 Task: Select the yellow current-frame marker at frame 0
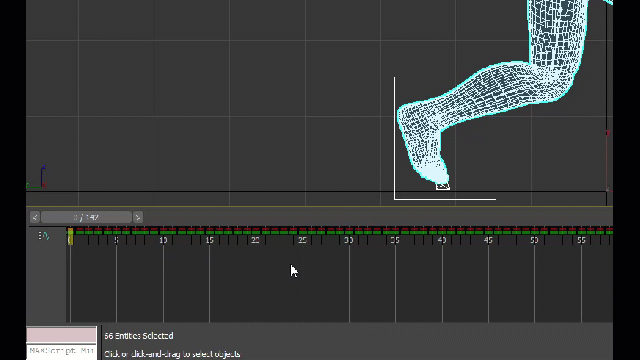[70, 236]
